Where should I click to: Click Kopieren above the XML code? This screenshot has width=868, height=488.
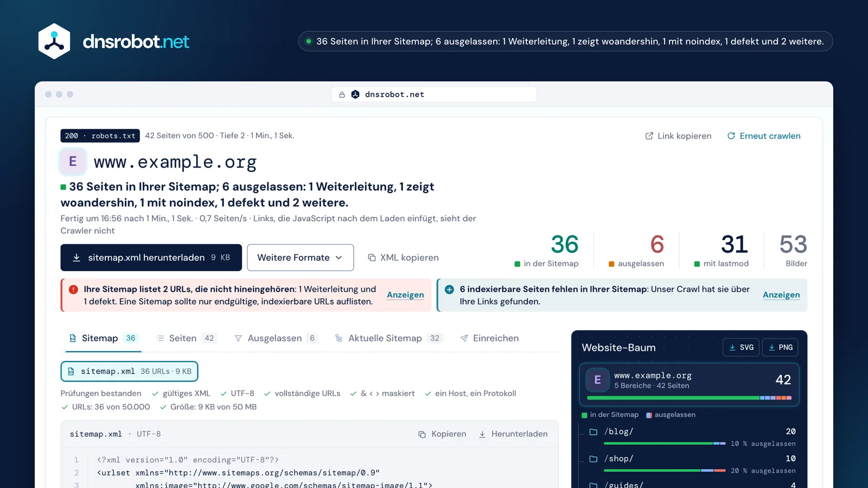coord(442,434)
